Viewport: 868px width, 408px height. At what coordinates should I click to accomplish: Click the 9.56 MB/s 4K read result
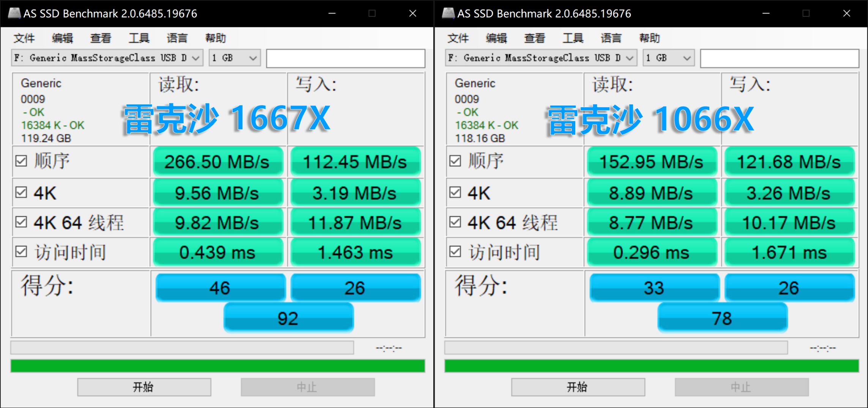click(x=218, y=193)
